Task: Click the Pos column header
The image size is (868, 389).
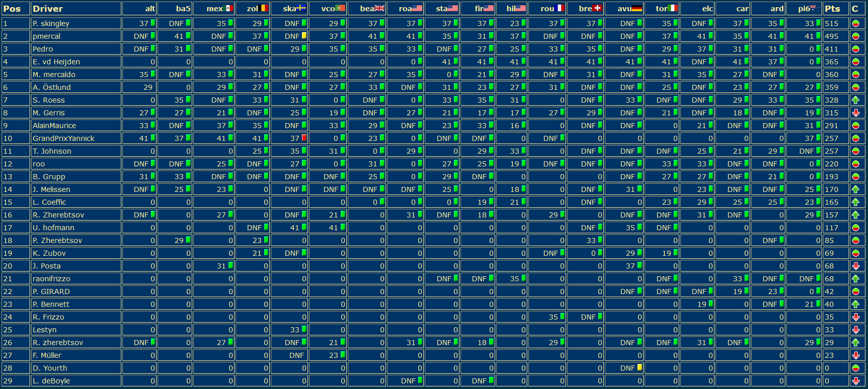Action: coord(12,9)
